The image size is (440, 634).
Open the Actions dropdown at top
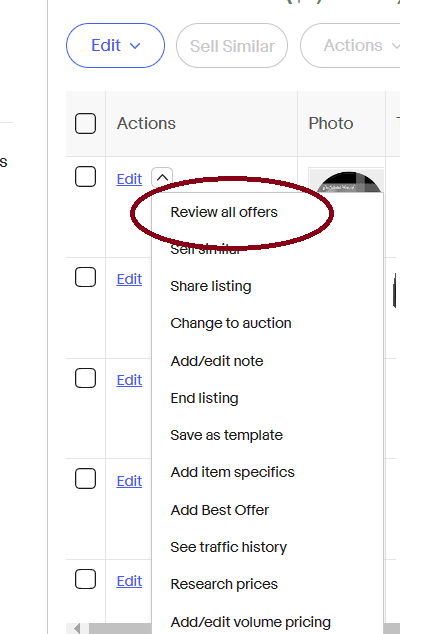(x=350, y=46)
